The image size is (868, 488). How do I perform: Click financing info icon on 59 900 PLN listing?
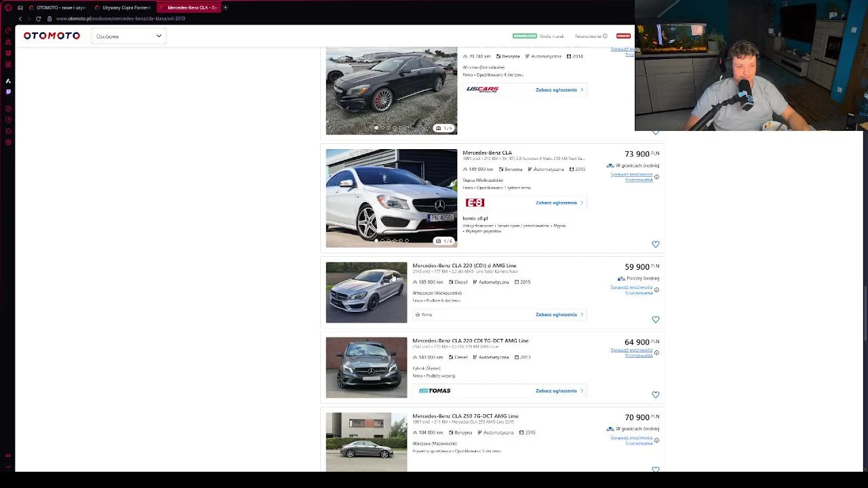click(656, 289)
